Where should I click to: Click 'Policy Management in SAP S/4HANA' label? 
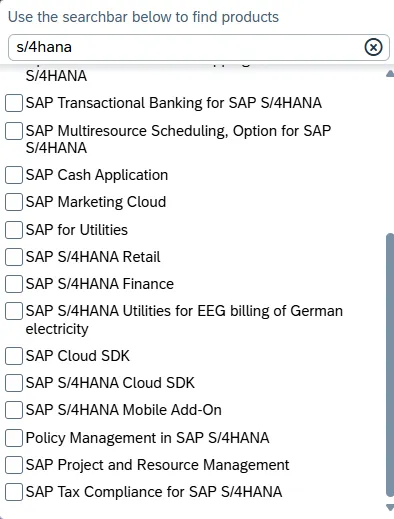(x=147, y=438)
